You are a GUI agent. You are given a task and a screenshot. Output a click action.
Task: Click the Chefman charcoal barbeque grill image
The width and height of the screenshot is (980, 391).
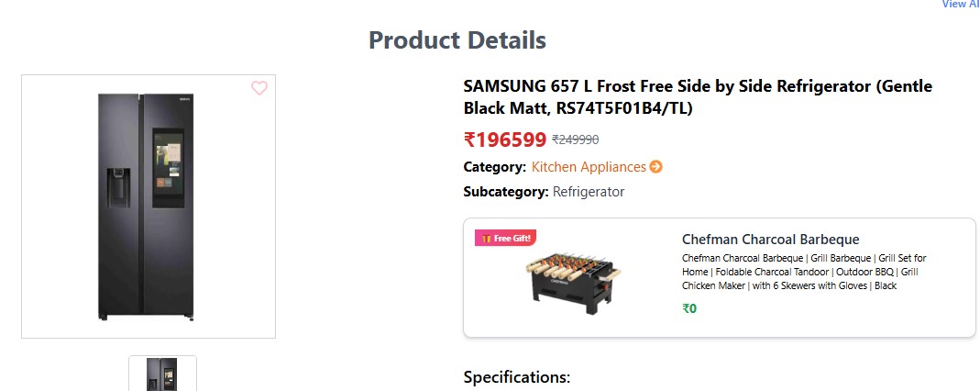pos(573,277)
